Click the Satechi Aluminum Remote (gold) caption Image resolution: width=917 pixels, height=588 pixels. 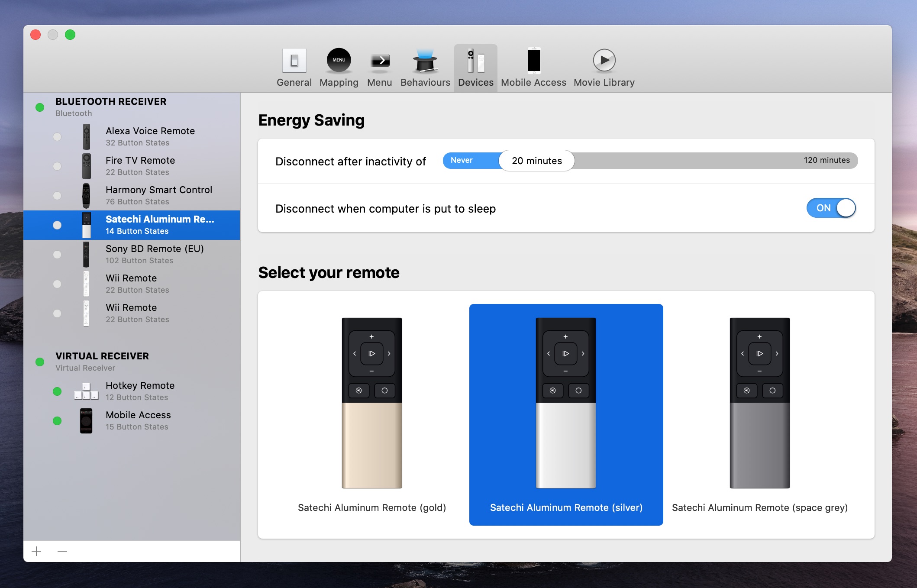[x=372, y=508]
